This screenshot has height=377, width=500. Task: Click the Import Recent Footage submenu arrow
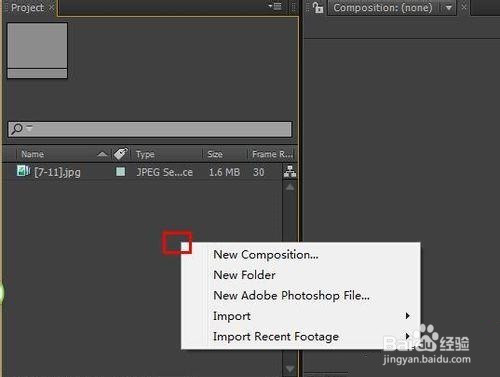407,335
